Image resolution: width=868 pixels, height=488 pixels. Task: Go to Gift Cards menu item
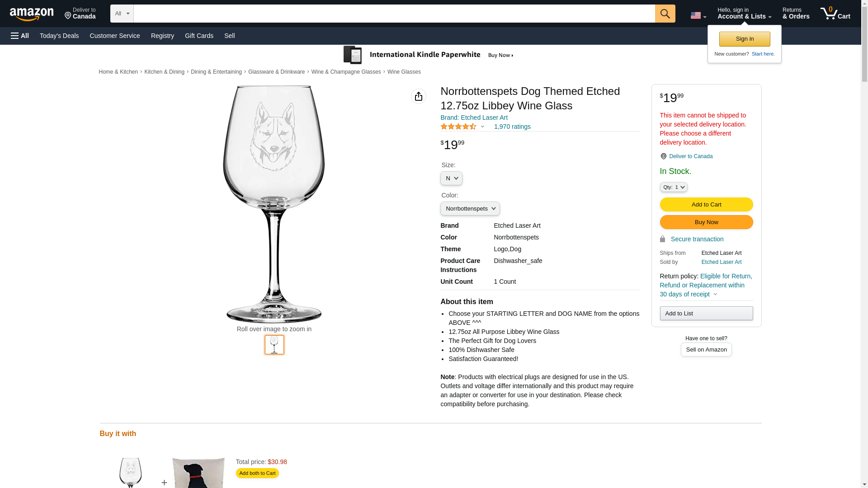click(199, 36)
